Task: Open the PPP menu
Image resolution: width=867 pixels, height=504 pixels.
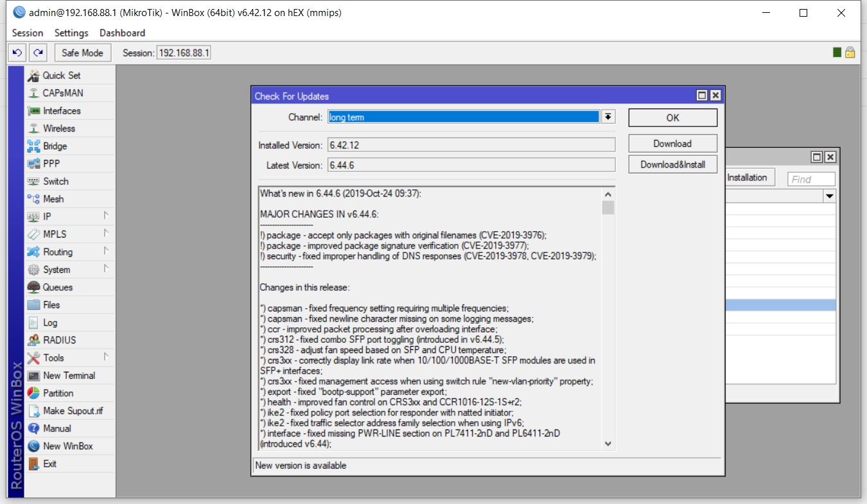Action: click(69, 164)
